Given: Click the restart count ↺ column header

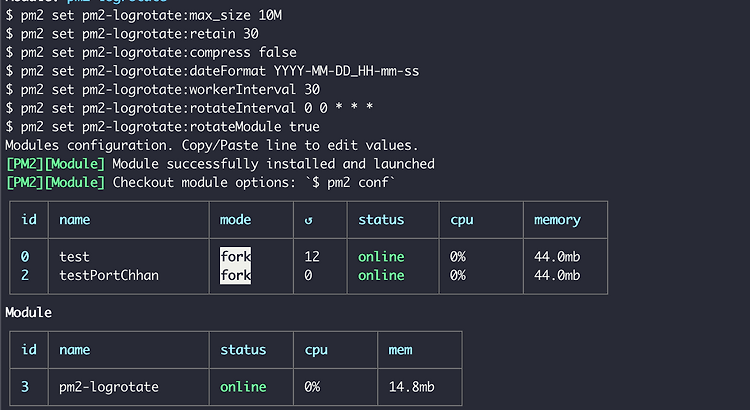Looking at the screenshot, I should [x=309, y=220].
